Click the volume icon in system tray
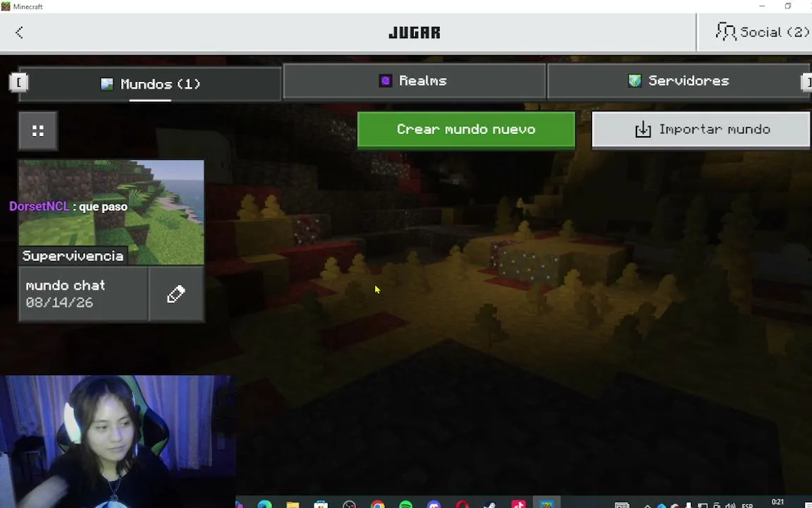Screen dimensions: 812x508 [730, 505]
